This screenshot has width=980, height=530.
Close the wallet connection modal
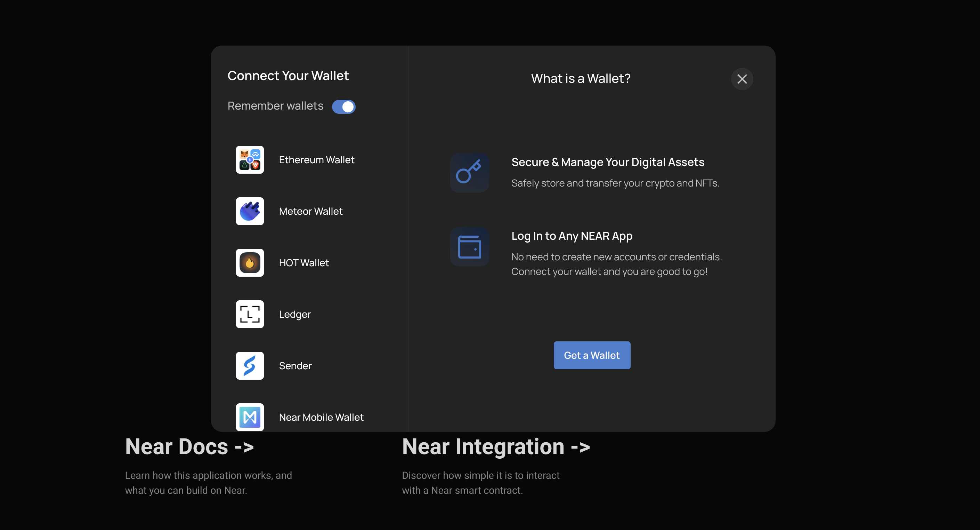coord(742,79)
